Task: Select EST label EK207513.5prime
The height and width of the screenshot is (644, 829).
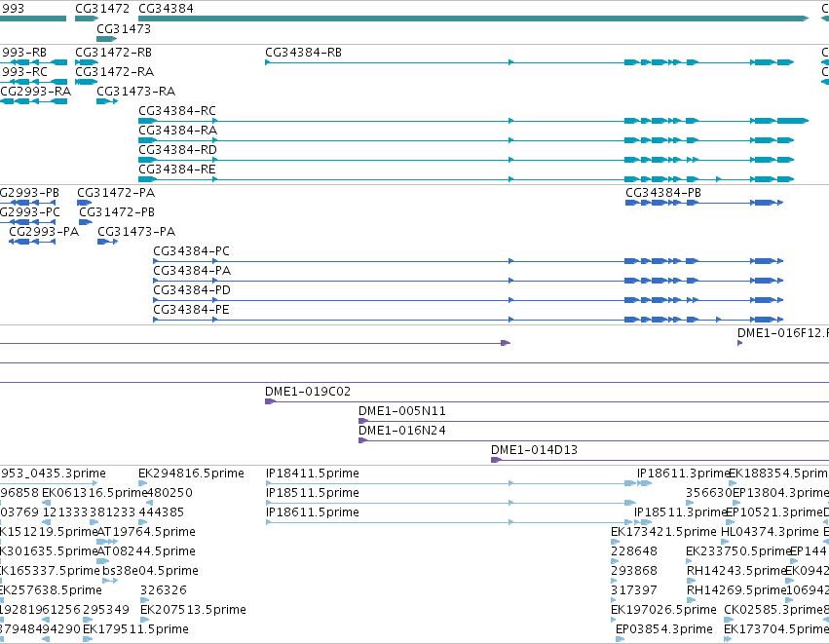Action: click(194, 611)
